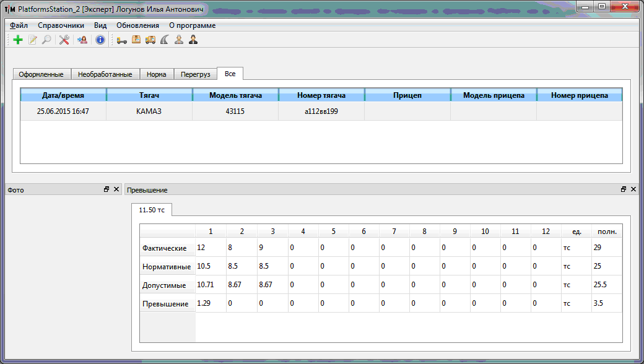Select the 11.50 тс tab
This screenshot has width=644, height=364.
152,210
